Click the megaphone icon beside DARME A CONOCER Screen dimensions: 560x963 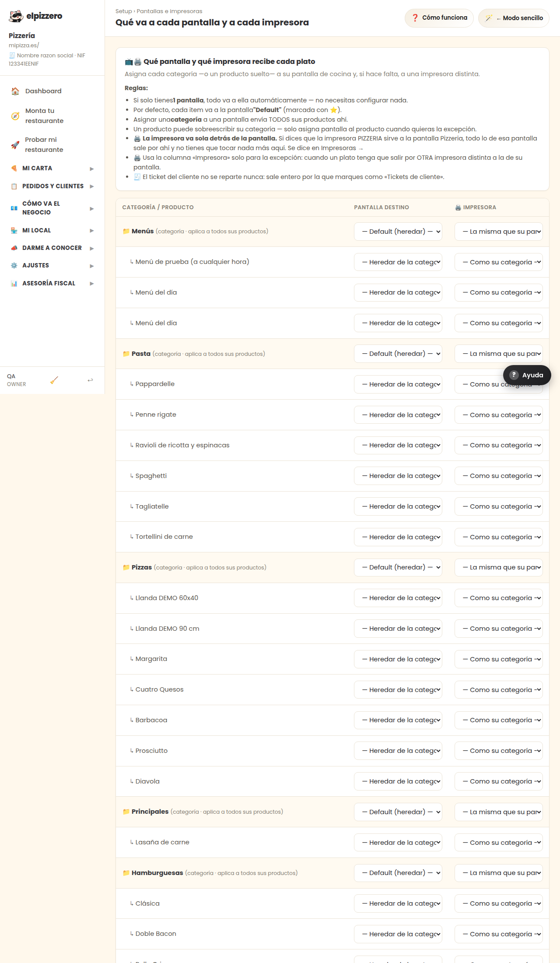pyautogui.click(x=14, y=248)
